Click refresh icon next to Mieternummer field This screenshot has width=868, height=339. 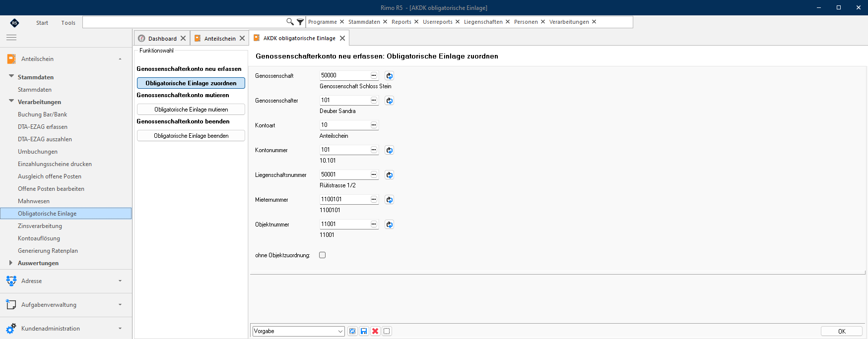(x=390, y=200)
